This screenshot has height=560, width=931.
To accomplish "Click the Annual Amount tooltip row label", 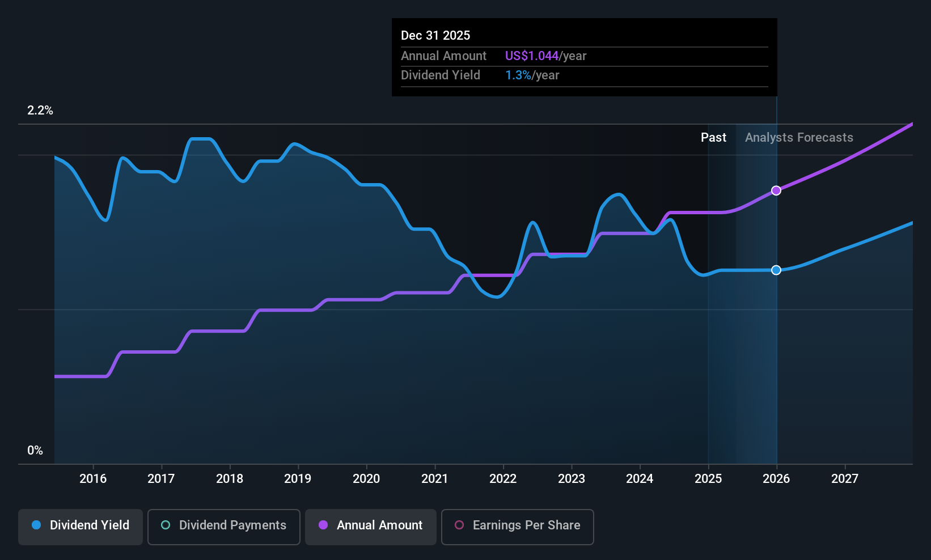I will tap(443, 56).
